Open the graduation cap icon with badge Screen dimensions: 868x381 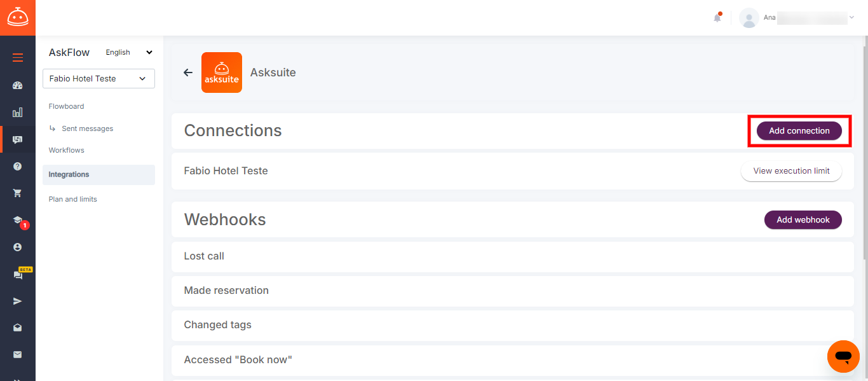[x=18, y=220]
